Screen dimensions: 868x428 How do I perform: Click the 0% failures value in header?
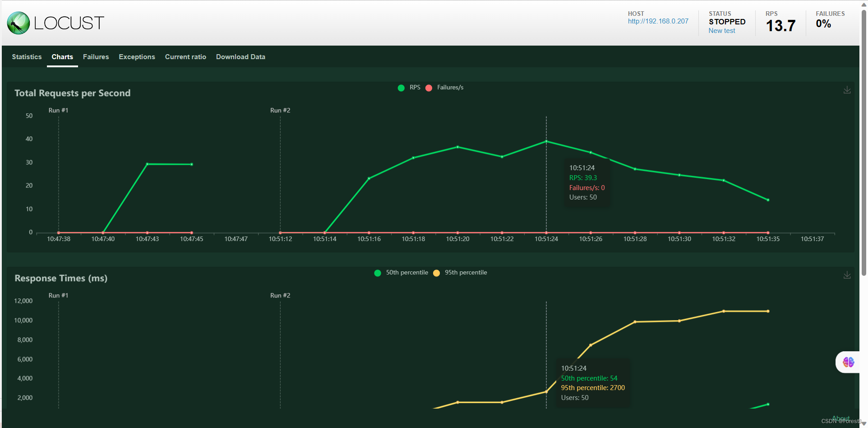tap(823, 24)
